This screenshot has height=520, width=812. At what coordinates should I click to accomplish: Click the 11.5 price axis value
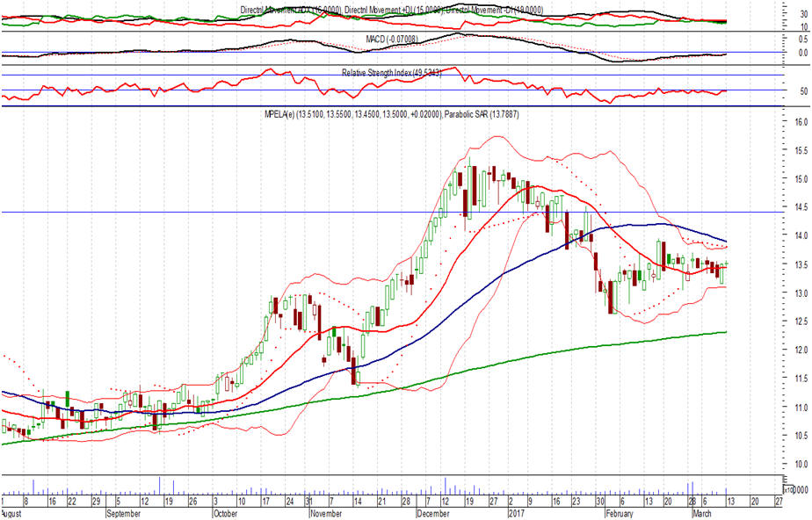tap(801, 379)
